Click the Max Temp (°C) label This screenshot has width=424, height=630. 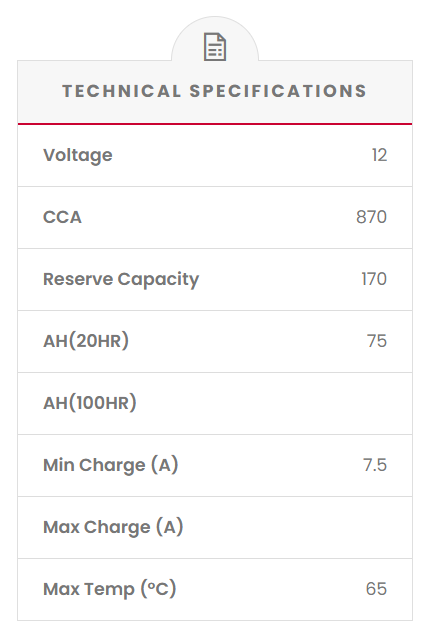click(x=110, y=589)
